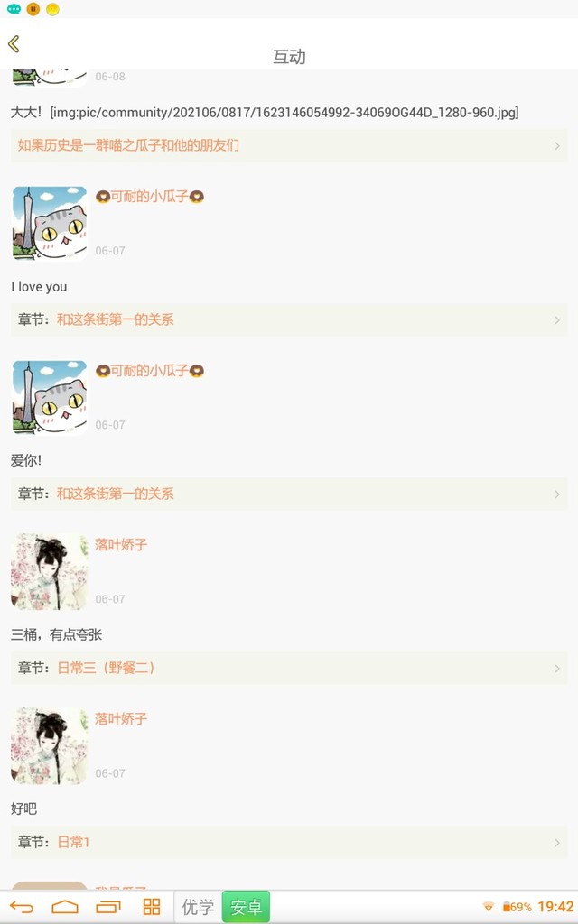Open the 和这条街第一的关系 chapter under the 爱你! comment
Viewport: 578px width, 924px height.
click(x=115, y=494)
